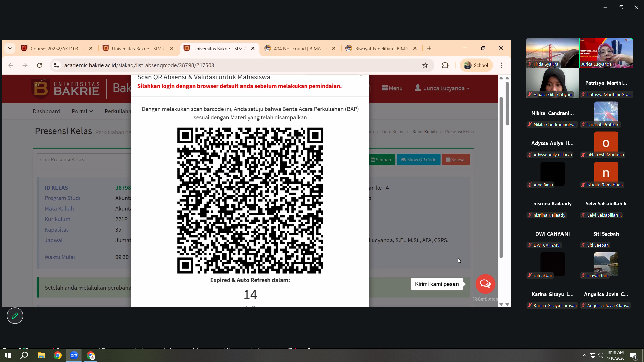
Task: Select Arya Bima participant tile
Action: pos(552,174)
